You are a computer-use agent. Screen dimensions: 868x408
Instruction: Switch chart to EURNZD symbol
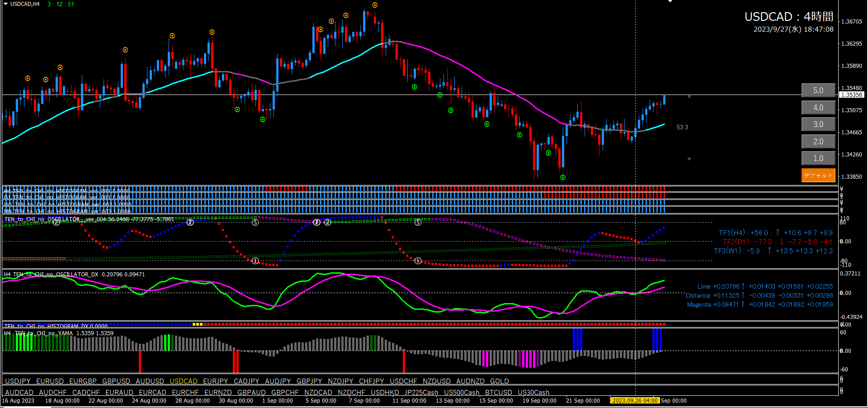pyautogui.click(x=218, y=393)
